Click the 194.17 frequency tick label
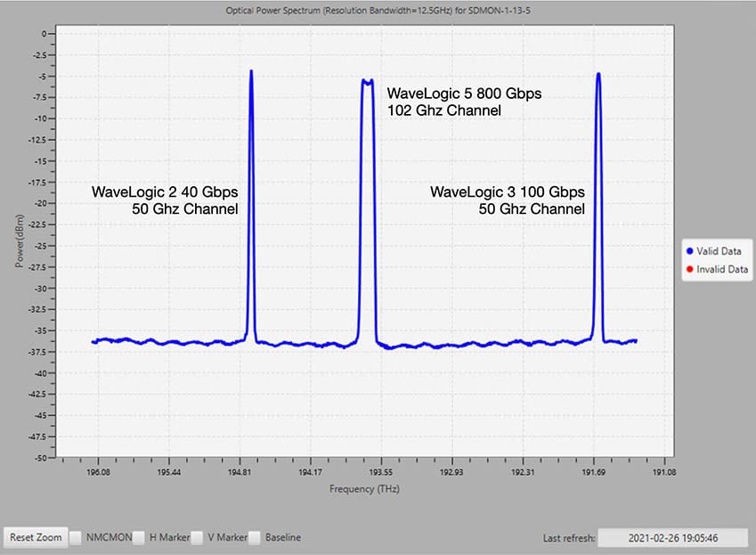 tap(311, 472)
